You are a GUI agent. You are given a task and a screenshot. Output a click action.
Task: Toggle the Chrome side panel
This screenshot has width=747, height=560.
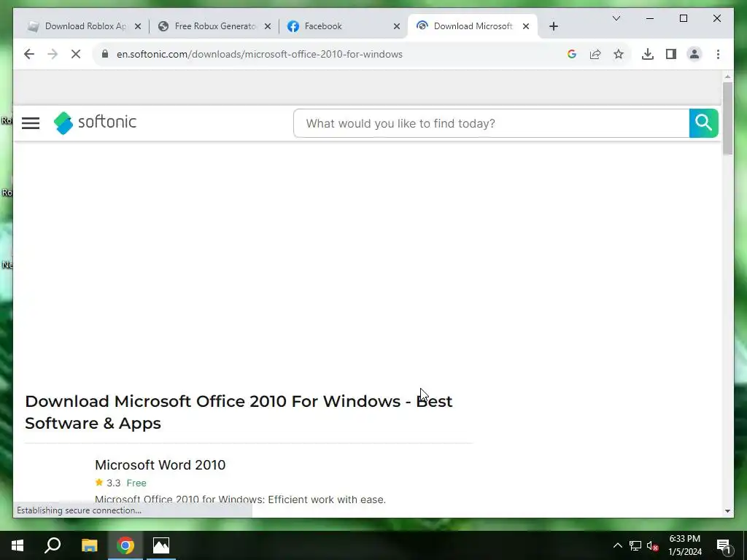tap(671, 54)
